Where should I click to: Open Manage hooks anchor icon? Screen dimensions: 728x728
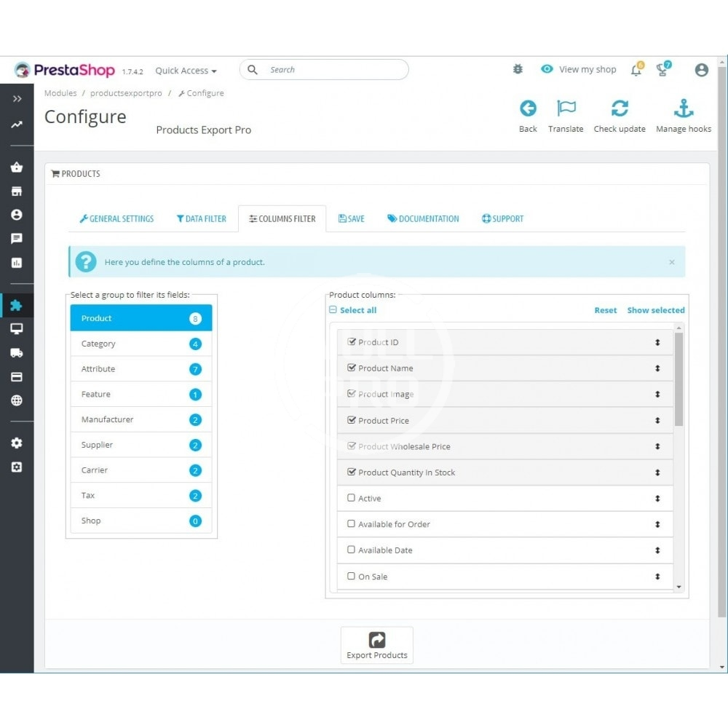click(x=683, y=109)
